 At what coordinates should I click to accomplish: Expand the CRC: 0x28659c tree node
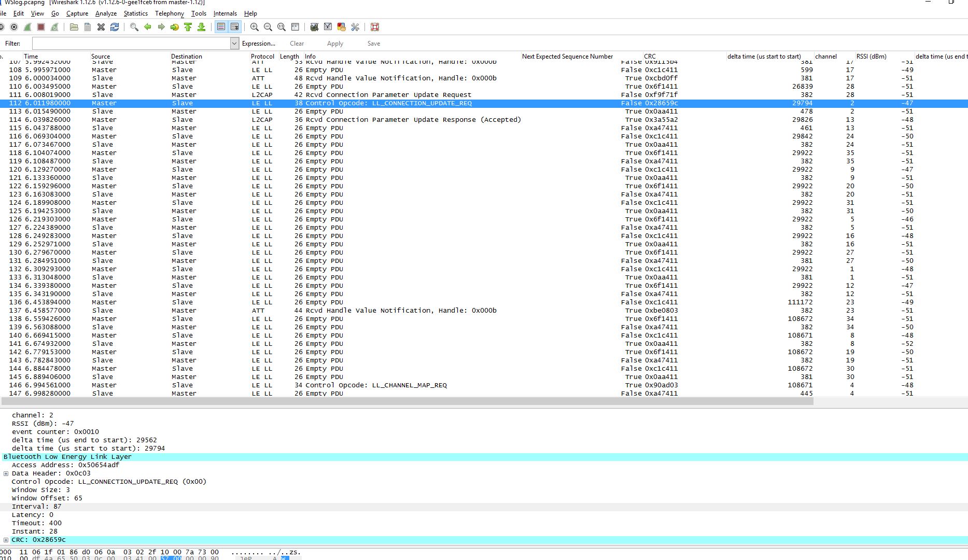tap(6, 540)
